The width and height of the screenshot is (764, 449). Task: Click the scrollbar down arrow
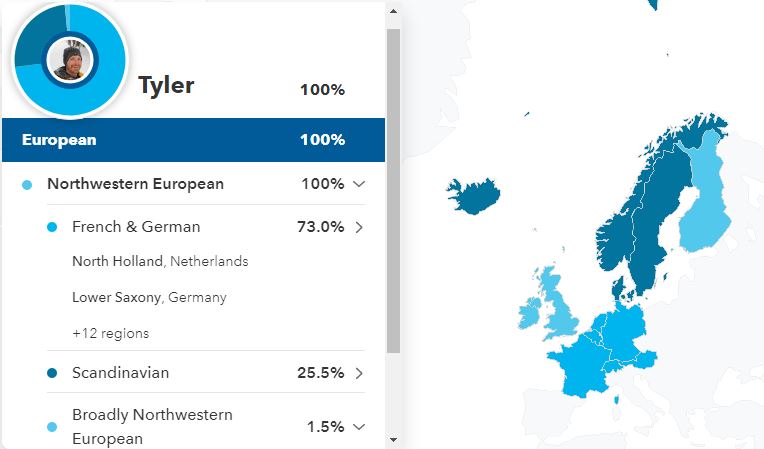(393, 439)
